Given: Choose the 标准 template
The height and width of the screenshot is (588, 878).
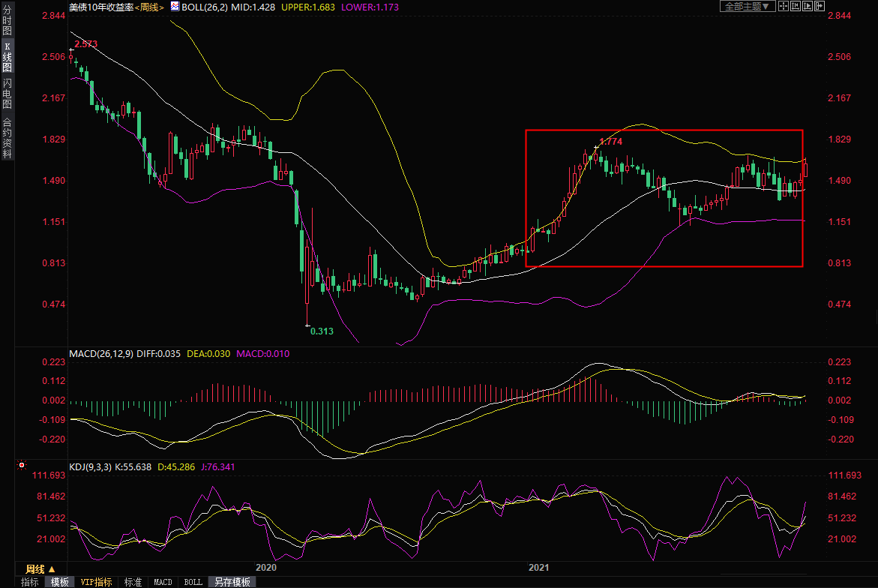Looking at the screenshot, I should (x=133, y=582).
